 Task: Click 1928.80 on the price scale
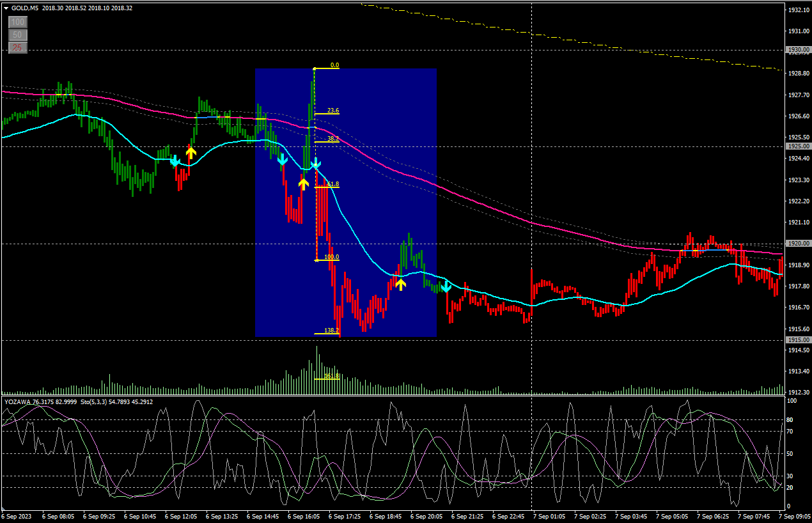tap(799, 74)
